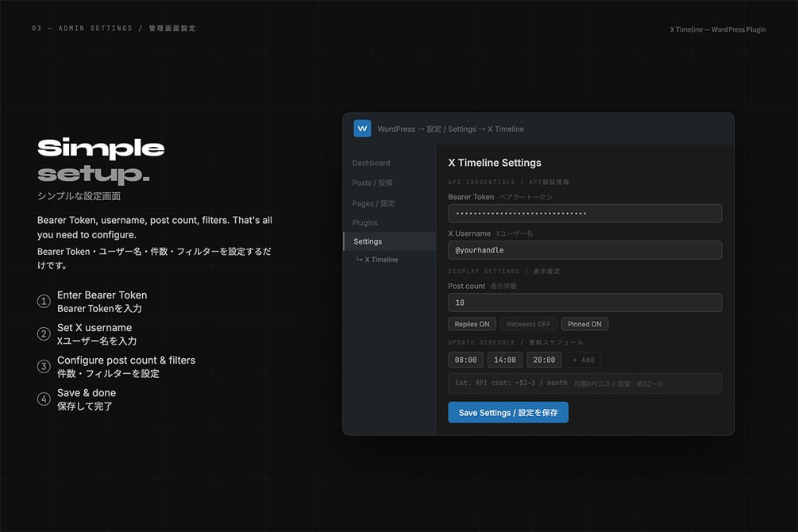Click the UPDATE SCHEDULE section label
Viewport: 798px width, 532px height.
[x=515, y=342]
